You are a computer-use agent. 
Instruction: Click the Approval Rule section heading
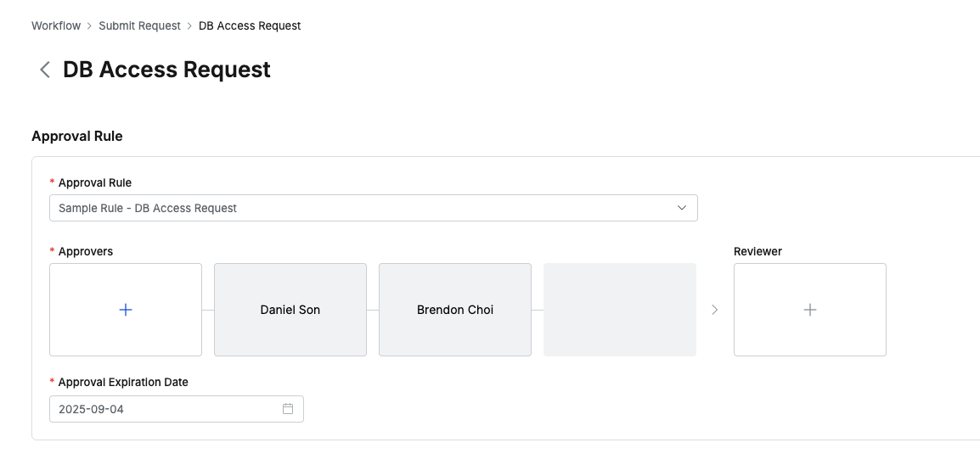point(77,136)
